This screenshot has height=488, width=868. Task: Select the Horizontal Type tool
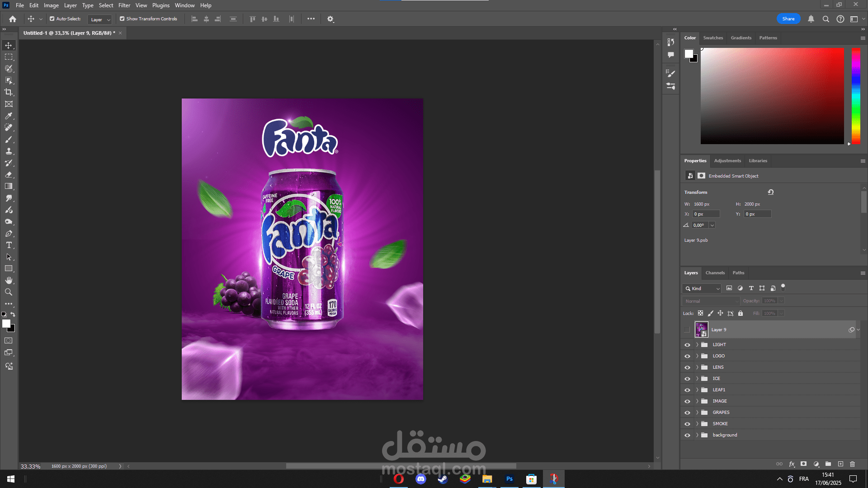9,245
